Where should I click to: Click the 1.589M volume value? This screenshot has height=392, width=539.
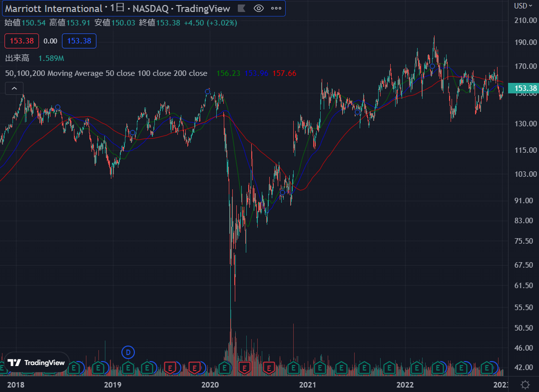[x=51, y=58]
